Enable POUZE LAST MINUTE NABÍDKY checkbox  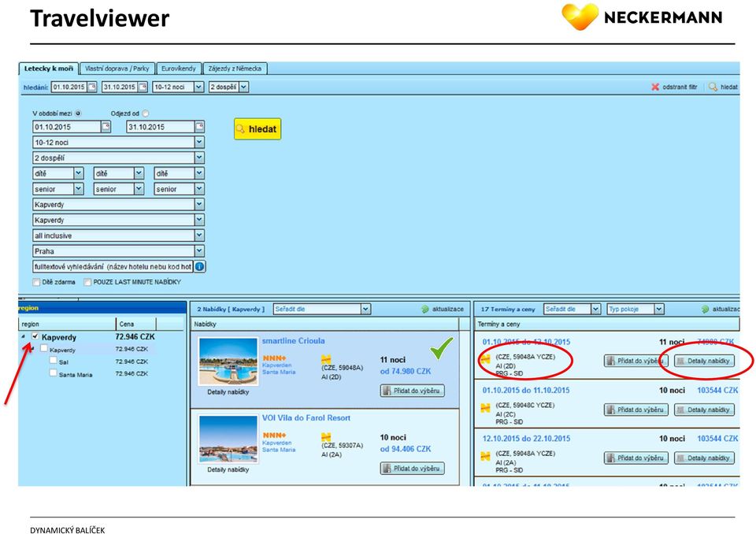tap(87, 282)
